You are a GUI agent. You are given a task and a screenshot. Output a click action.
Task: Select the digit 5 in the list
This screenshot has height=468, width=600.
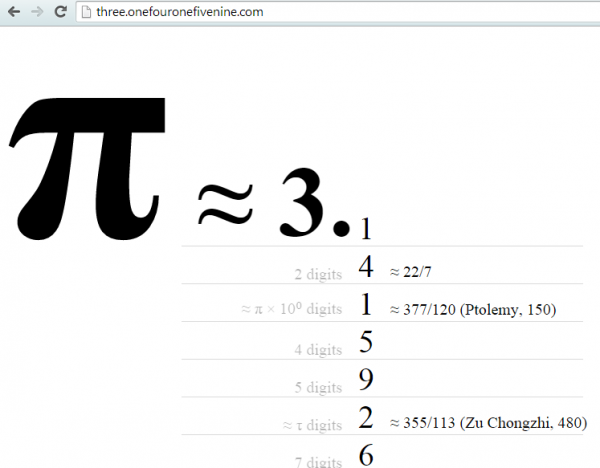366,343
